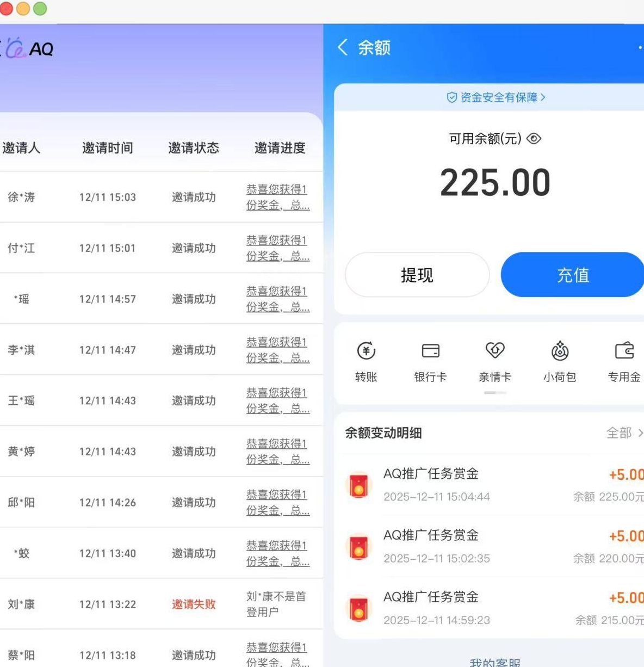Open reward progress link for 徐*涛
Screen dimensions: 644x667
277,197
